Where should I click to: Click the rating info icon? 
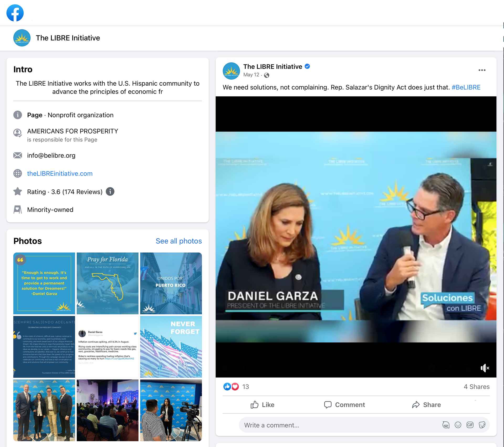110,192
